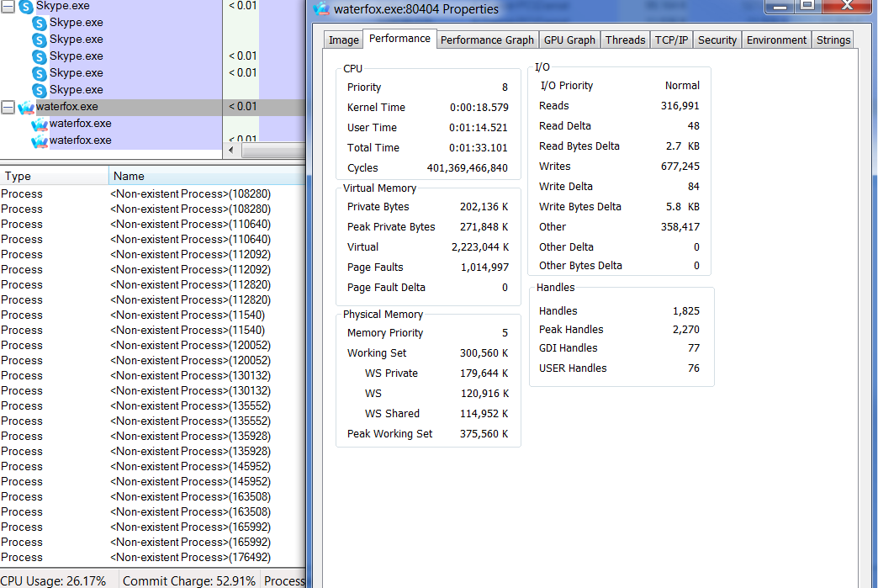878x588 pixels.
Task: Switch to the Image tab
Action: 343,40
